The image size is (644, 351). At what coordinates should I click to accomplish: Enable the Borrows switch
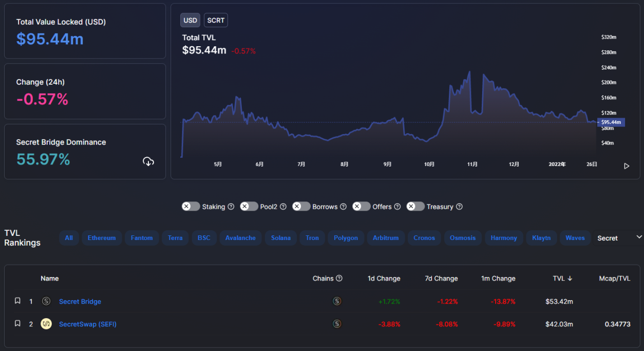point(301,206)
